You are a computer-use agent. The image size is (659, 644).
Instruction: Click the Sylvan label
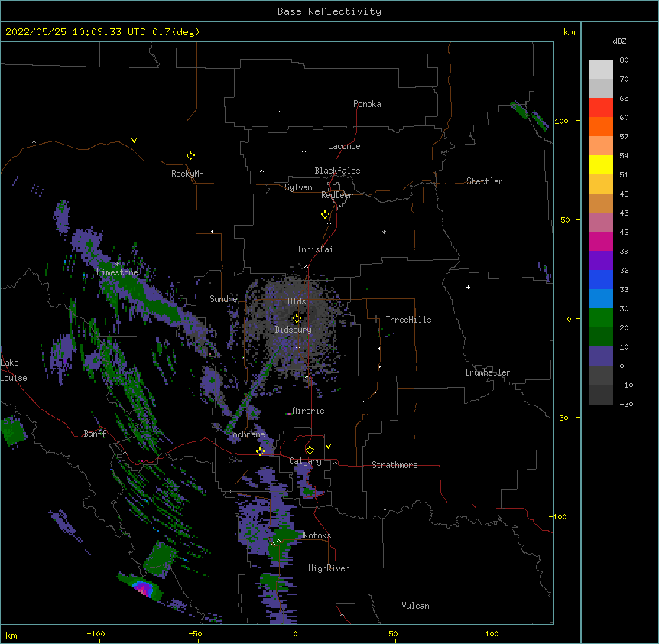(298, 187)
